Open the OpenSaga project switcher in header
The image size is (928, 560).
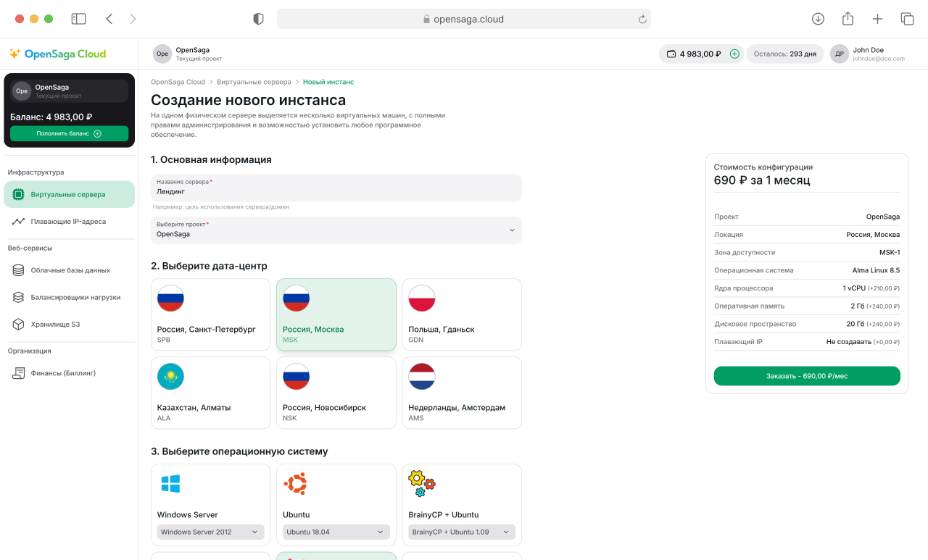click(188, 54)
